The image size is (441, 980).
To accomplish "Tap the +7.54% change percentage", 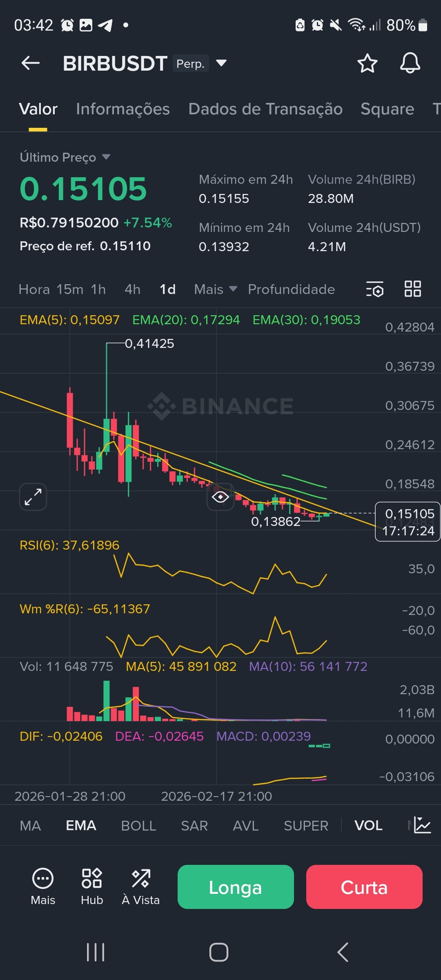I will [x=148, y=223].
